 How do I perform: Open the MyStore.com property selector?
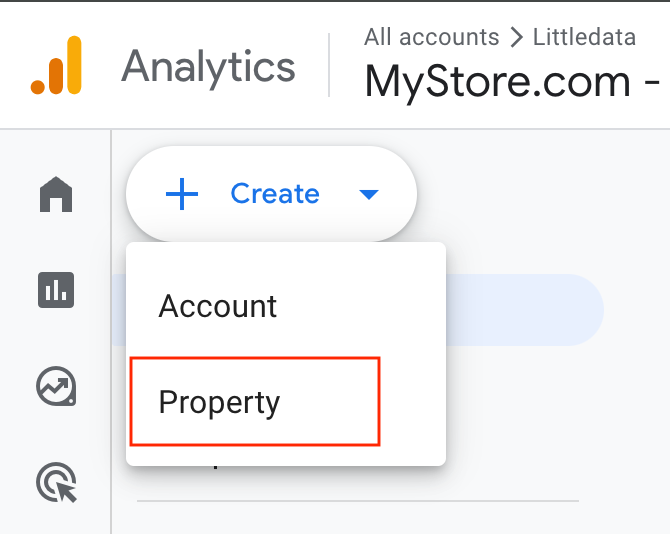[x=512, y=82]
